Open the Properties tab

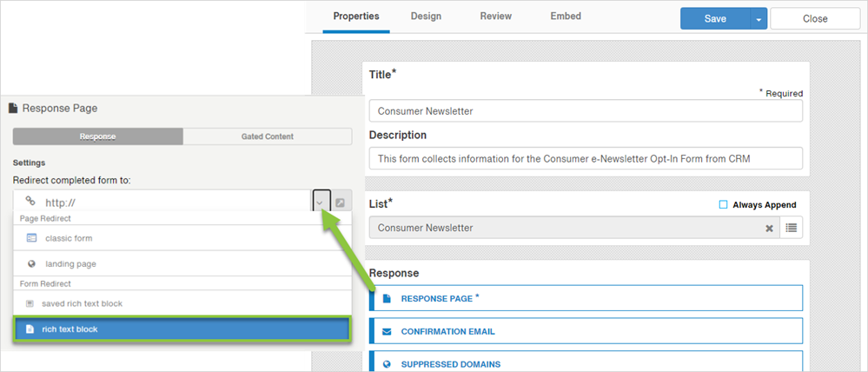click(356, 16)
